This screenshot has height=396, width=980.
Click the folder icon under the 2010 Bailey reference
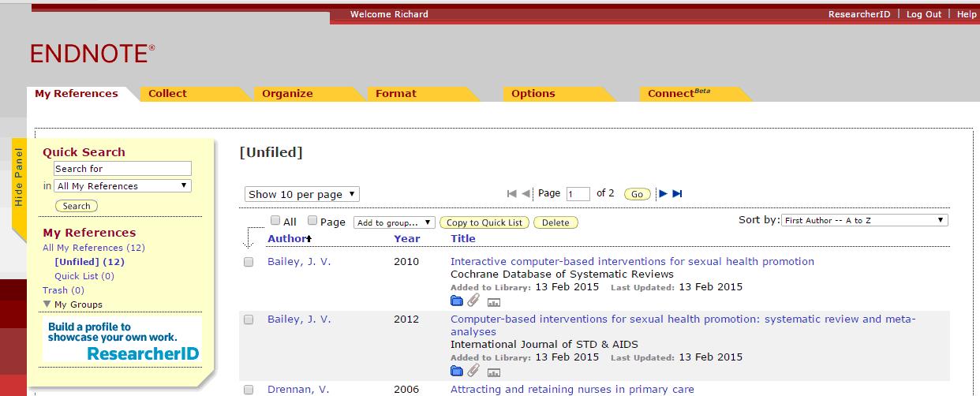coord(456,301)
